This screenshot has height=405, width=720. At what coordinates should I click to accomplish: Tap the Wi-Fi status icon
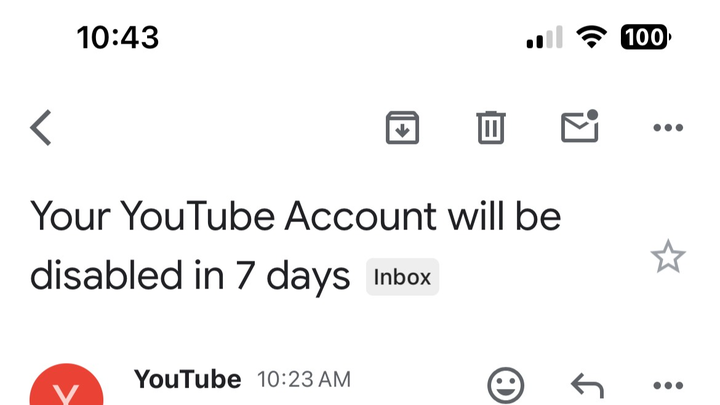[x=591, y=37]
